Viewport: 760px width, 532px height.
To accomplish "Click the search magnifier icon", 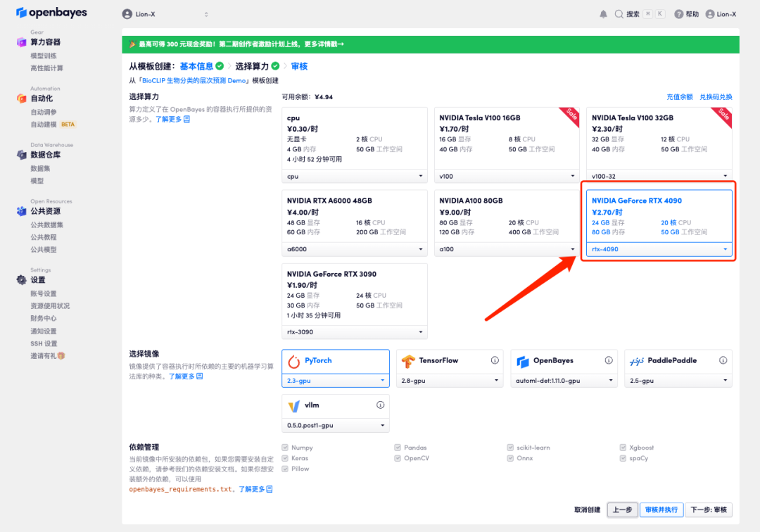I will click(x=619, y=14).
